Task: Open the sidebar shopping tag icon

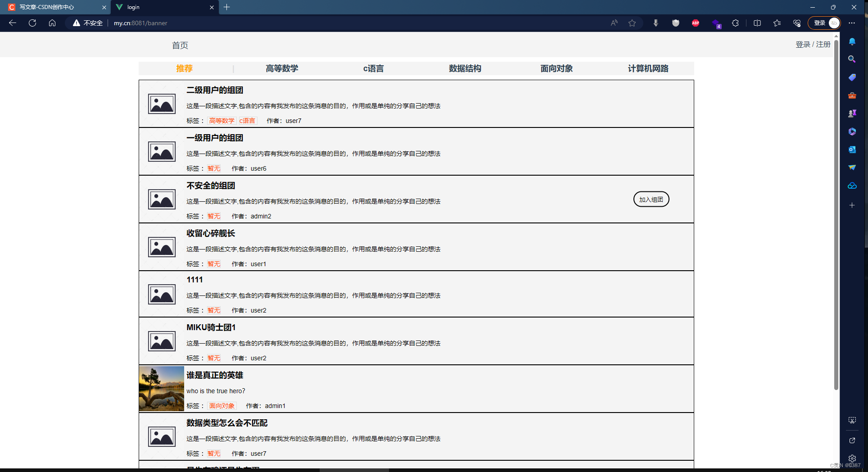Action: [852, 77]
